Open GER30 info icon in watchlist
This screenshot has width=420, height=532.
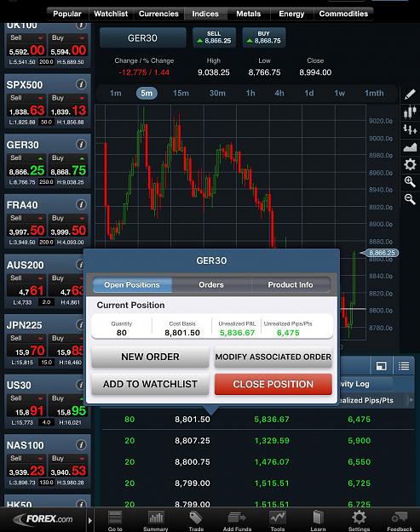81,145
